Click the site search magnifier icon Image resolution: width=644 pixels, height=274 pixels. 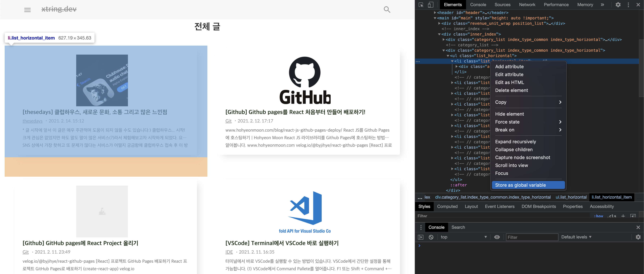coord(387,10)
